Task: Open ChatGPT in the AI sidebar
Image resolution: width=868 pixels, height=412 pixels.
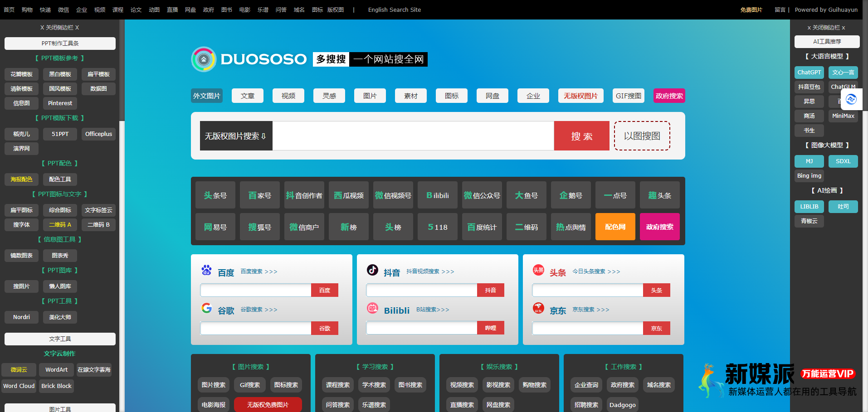Action: click(809, 72)
